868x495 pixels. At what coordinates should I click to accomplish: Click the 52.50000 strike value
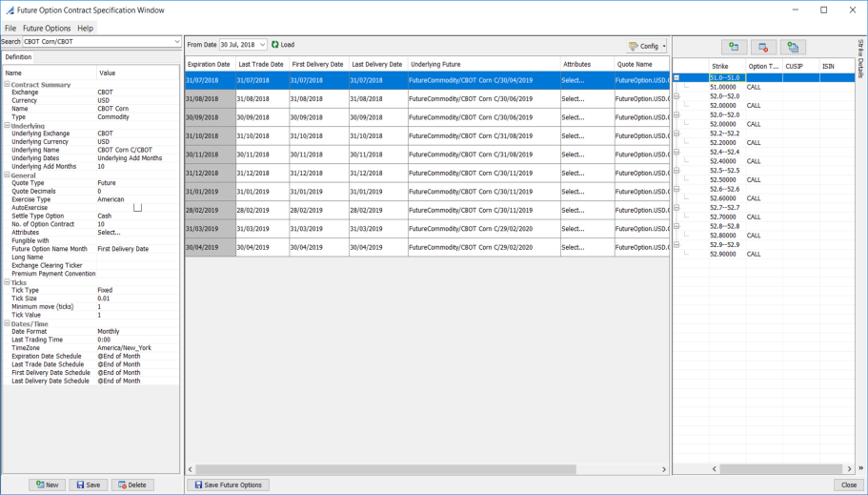pyautogui.click(x=723, y=179)
